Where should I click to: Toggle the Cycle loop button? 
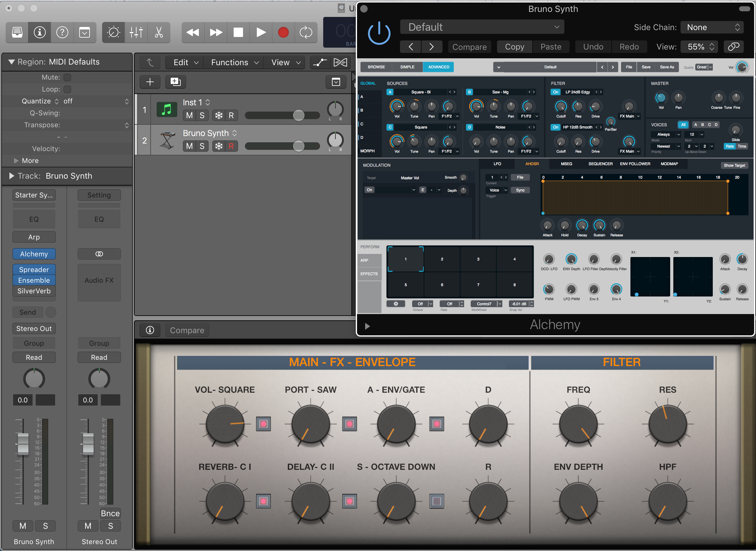point(306,32)
